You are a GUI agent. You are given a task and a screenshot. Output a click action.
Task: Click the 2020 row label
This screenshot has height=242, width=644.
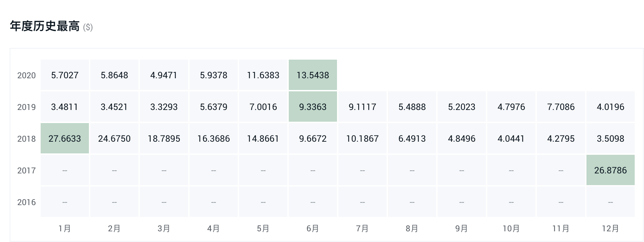[x=27, y=75]
